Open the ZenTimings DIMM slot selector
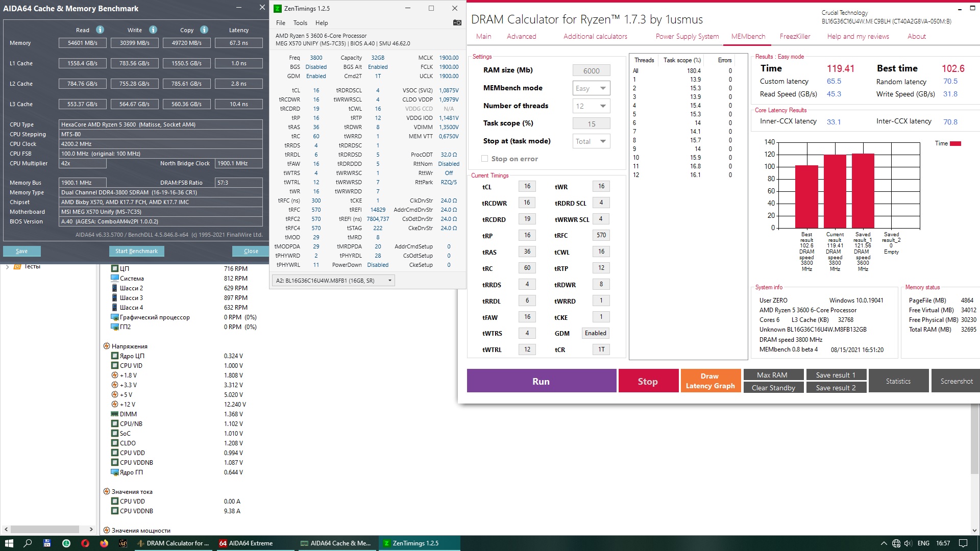 pos(333,281)
